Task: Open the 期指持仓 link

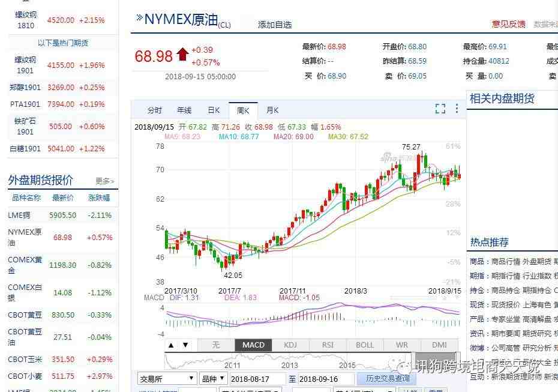Action: [x=536, y=290]
